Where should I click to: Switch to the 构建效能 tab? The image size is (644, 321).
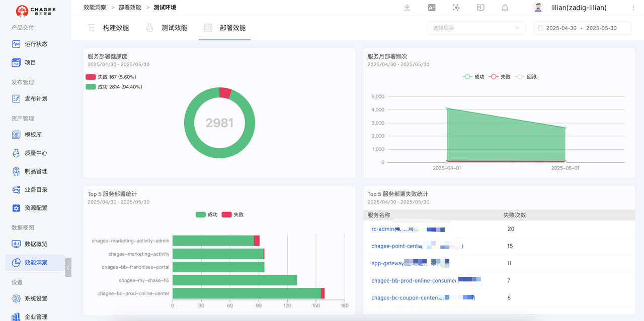pyautogui.click(x=115, y=28)
